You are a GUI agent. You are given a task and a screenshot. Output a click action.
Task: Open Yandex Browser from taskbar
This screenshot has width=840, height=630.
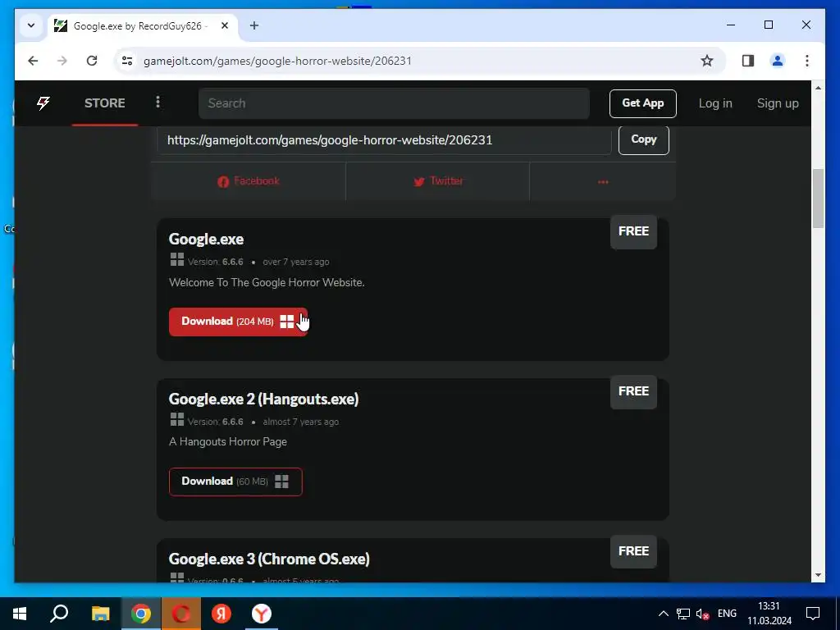262,614
